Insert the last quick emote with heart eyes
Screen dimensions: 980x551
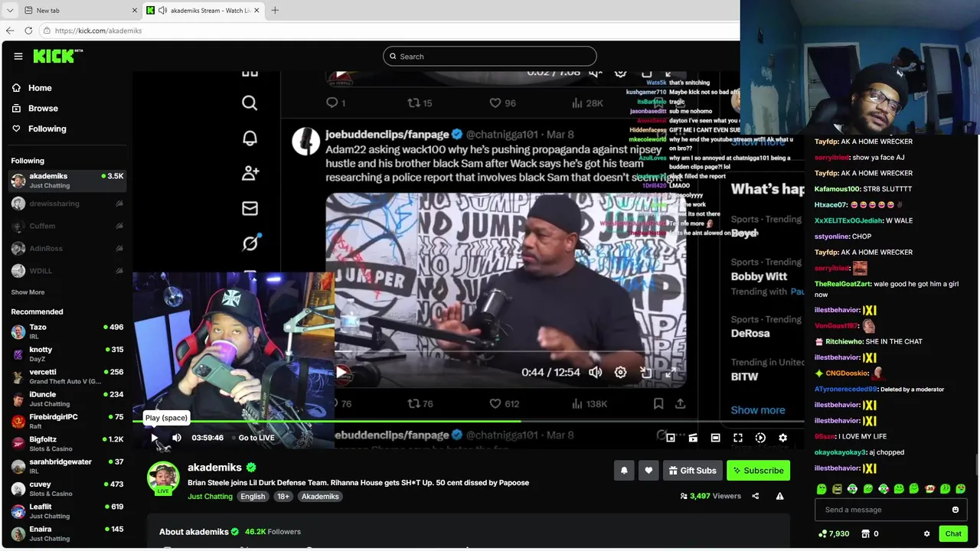(961, 488)
